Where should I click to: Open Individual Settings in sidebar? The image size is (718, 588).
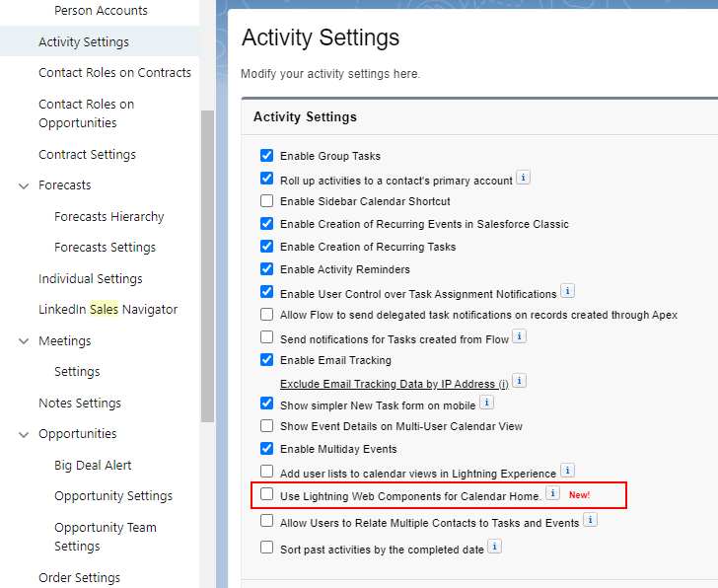pyautogui.click(x=90, y=278)
